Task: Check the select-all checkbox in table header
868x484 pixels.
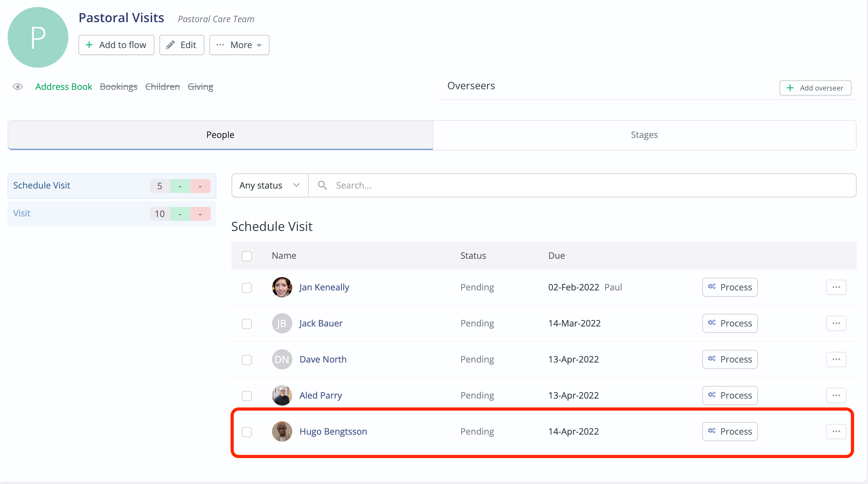Action: pos(247,256)
